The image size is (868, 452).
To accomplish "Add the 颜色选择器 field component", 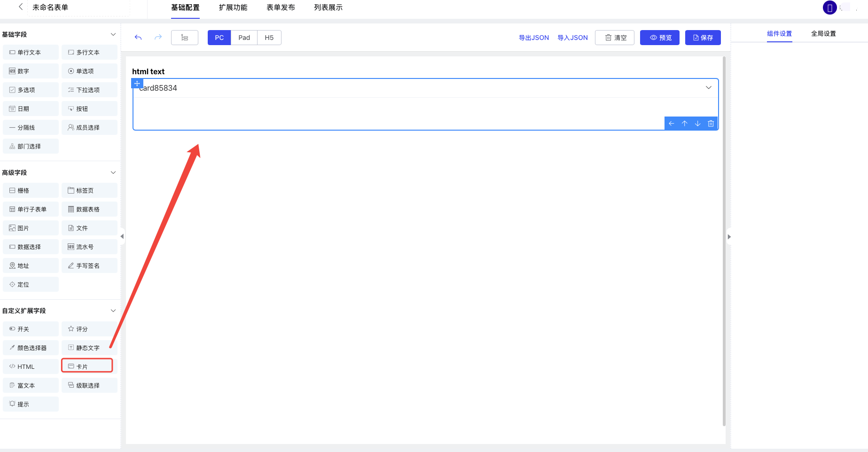I will point(31,348).
